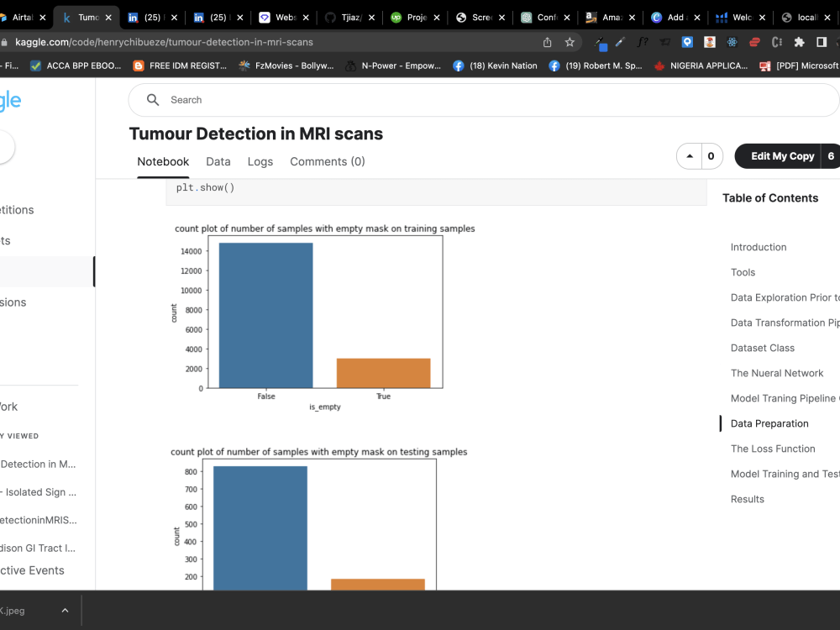The height and width of the screenshot is (630, 840).
Task: Close the Amazon browser tab
Action: tap(632, 18)
